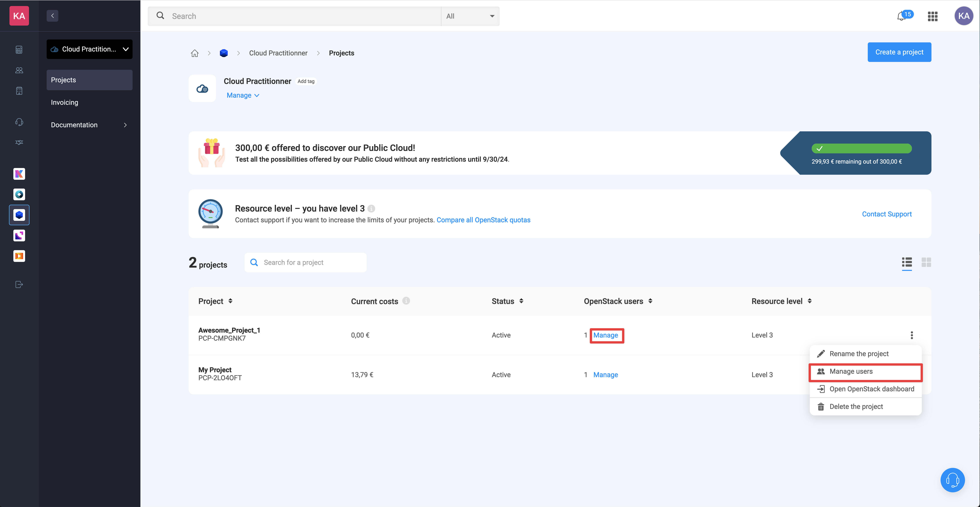Collapse the sidebar with the back arrow
Viewport: 980px width, 507px height.
pos(52,16)
